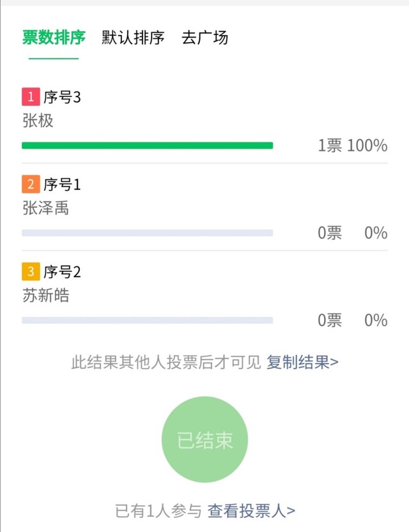Select candidate name 张泽禹
This screenshot has width=409, height=532.
pyautogui.click(x=45, y=208)
